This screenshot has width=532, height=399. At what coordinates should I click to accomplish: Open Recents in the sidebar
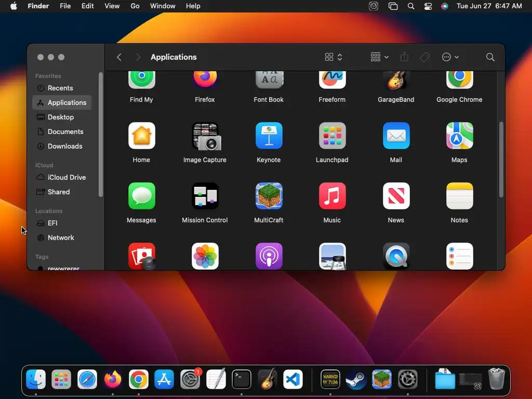(x=62, y=88)
